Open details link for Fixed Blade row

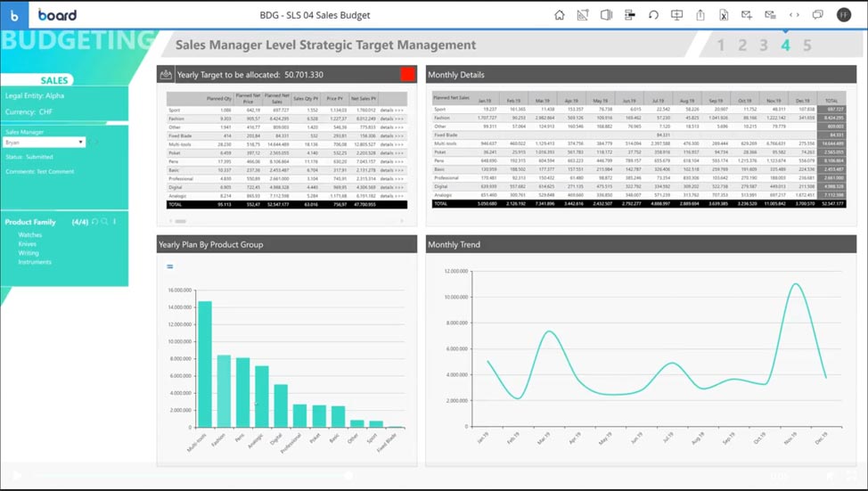click(392, 135)
